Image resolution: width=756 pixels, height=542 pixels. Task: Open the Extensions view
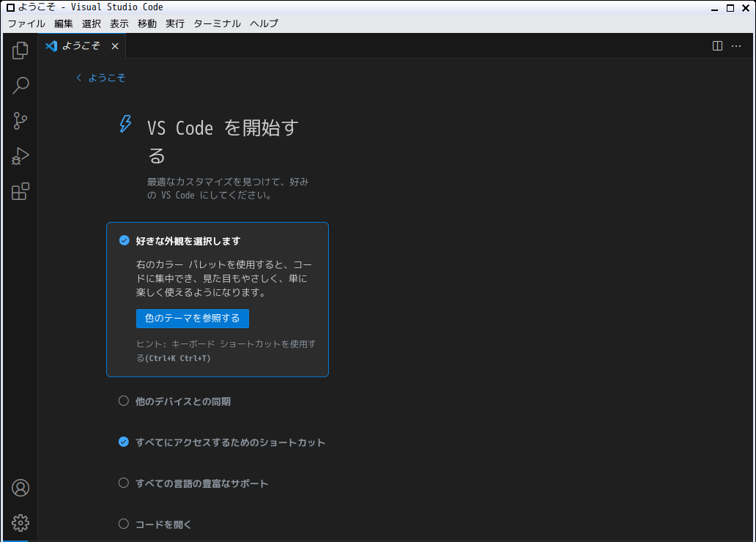(21, 191)
